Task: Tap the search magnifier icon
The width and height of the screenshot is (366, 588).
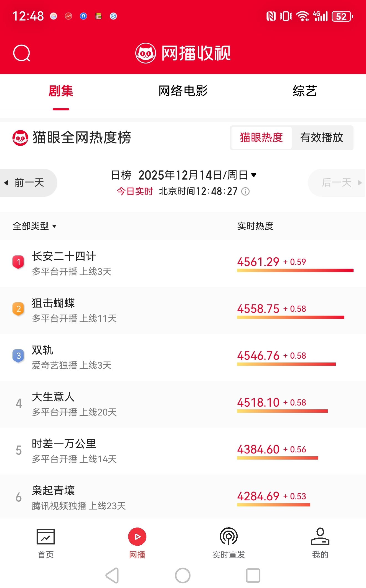Action: [x=22, y=53]
